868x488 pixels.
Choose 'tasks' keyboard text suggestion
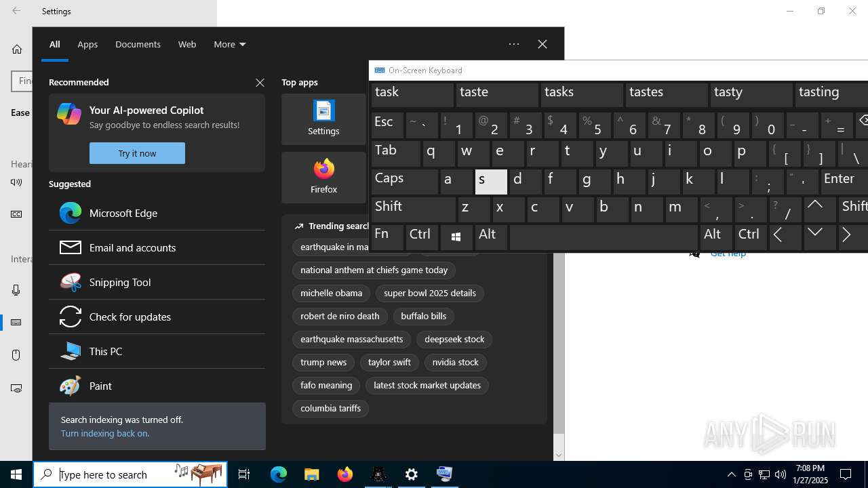pyautogui.click(x=582, y=94)
